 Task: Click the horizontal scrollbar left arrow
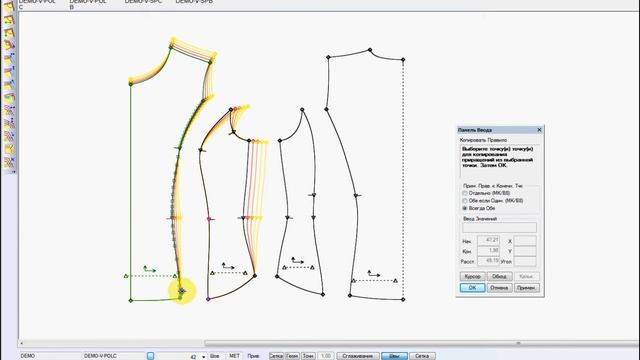click(x=22, y=344)
